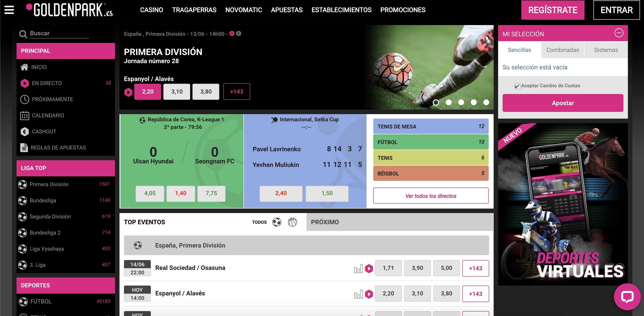
Task: Click the Buscar search field
Action: coord(59,34)
